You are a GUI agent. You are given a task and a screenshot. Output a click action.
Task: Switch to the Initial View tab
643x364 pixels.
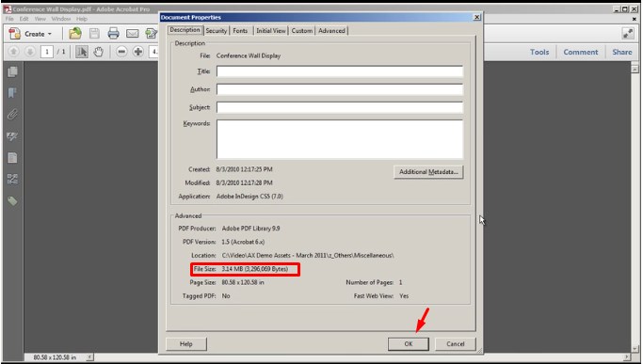tap(270, 31)
